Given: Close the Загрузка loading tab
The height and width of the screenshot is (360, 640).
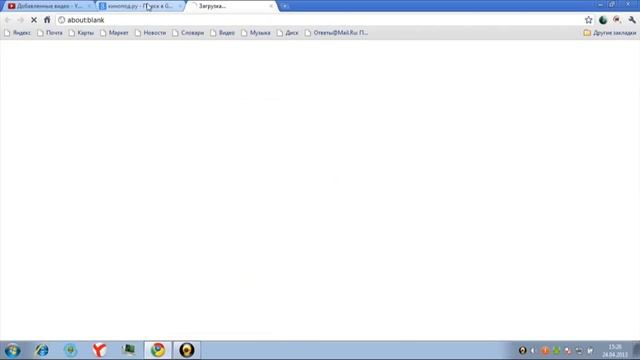Looking at the screenshot, I should point(271,6).
